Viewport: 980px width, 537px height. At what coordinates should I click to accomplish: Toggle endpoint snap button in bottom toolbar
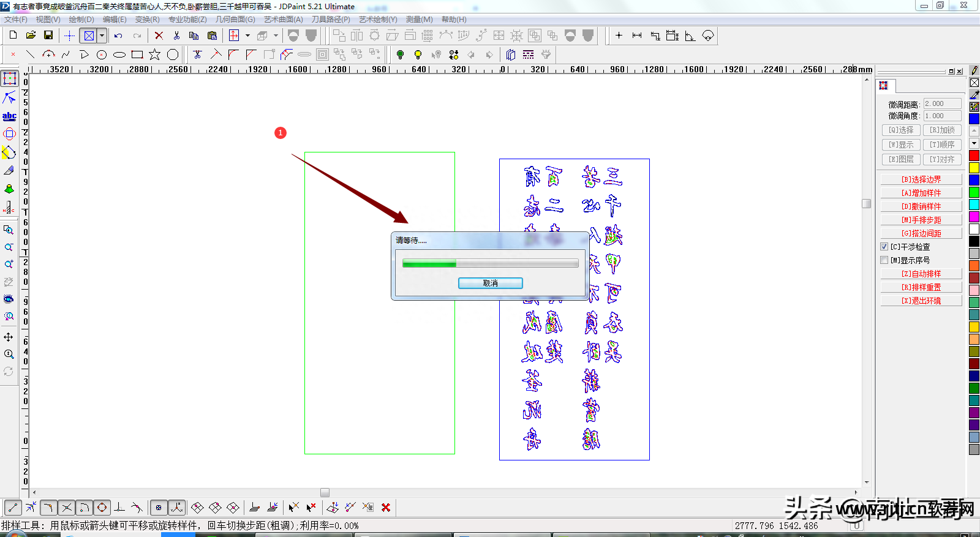(13, 507)
